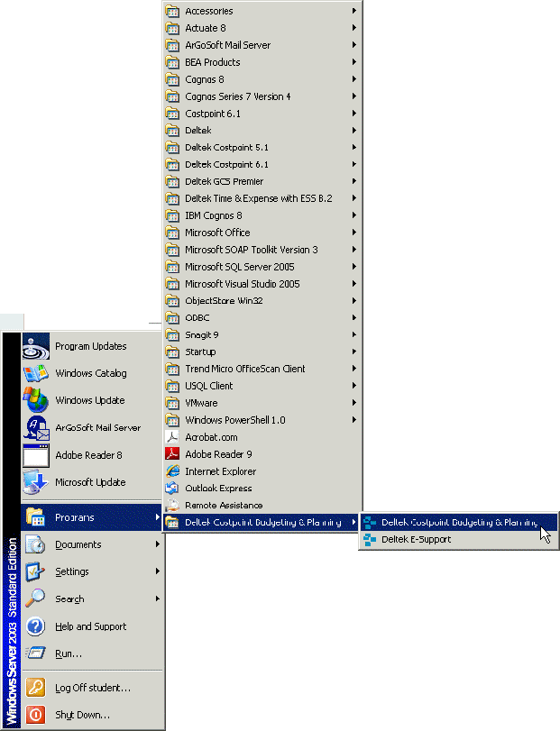
Task: Click the Deltek E-Support icon
Action: point(368,539)
